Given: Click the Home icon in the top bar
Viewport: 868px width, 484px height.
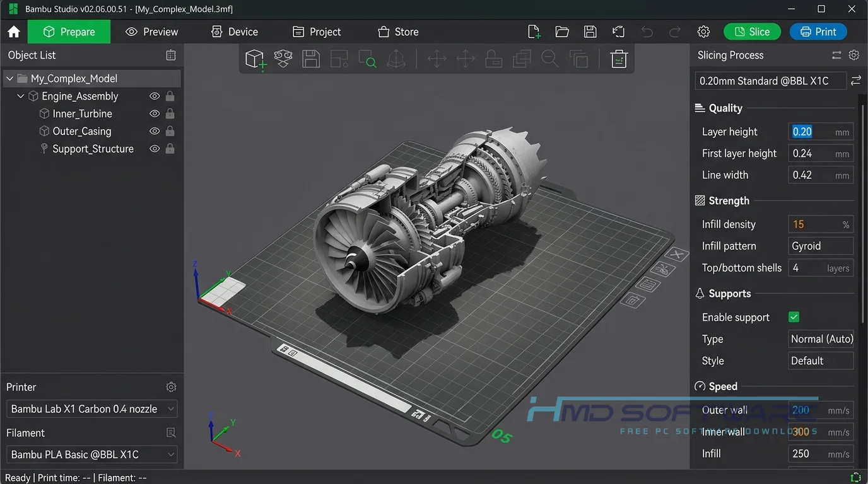Looking at the screenshot, I should 14,32.
